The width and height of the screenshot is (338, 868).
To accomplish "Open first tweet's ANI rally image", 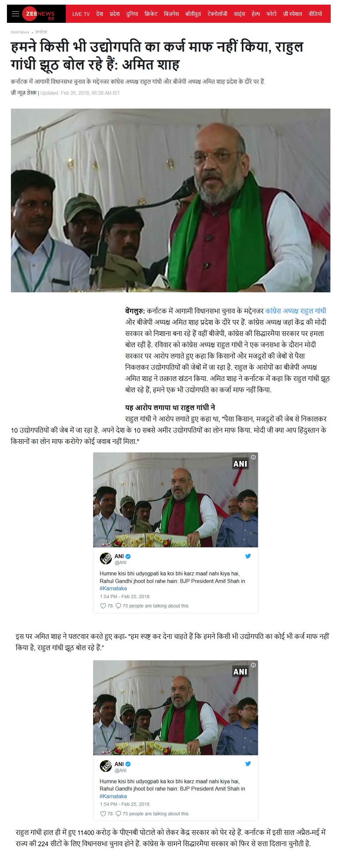I will (x=175, y=500).
